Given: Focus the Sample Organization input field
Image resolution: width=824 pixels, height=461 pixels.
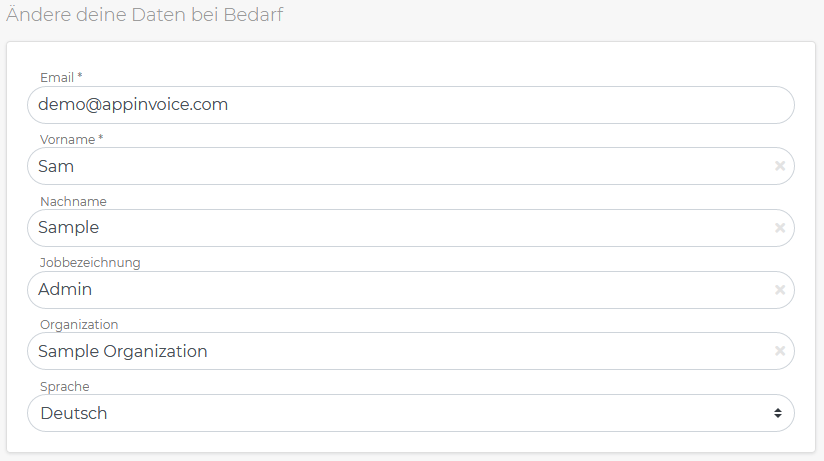Looking at the screenshot, I should [x=410, y=351].
